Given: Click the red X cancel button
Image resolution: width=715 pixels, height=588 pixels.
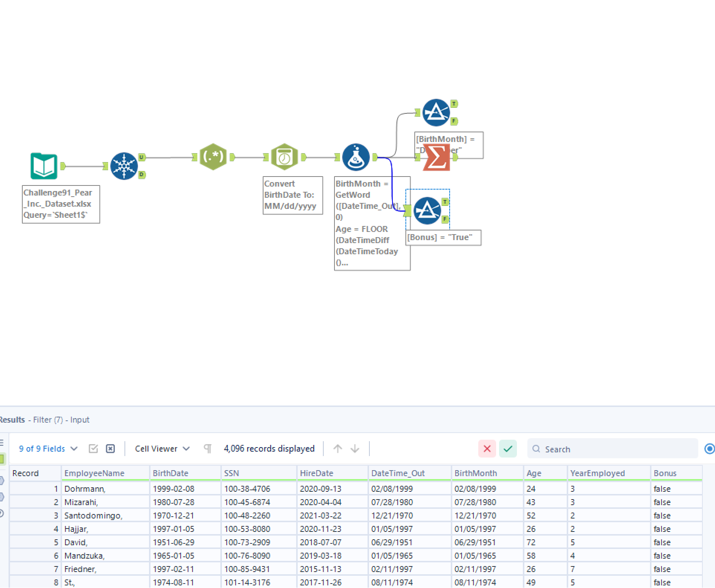Looking at the screenshot, I should point(487,449).
